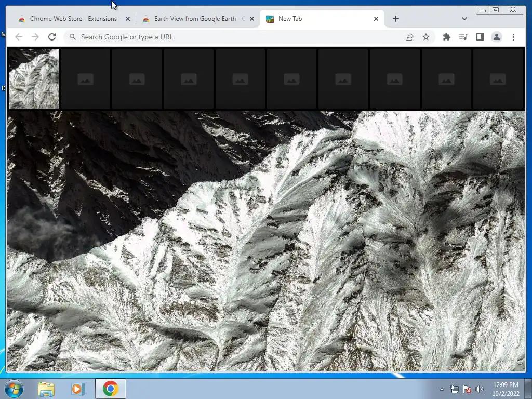Switch to Earth View from Google Earth tab
The width and height of the screenshot is (532, 399).
198,19
